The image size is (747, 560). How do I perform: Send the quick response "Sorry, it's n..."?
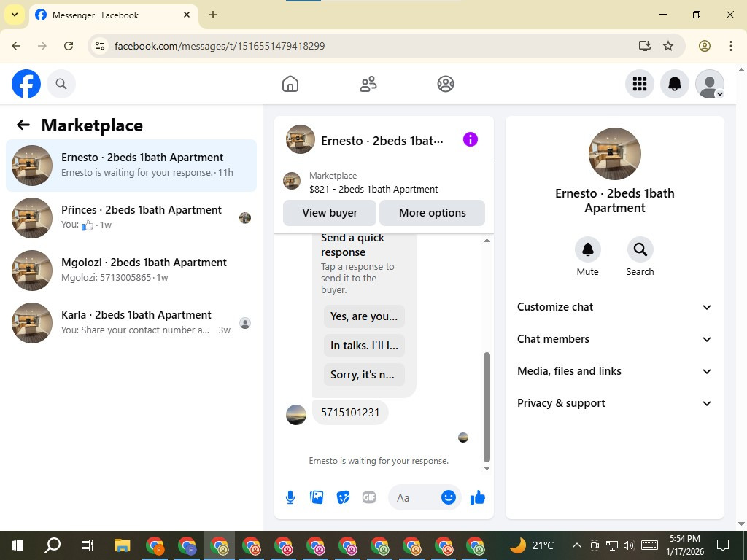pyautogui.click(x=364, y=375)
